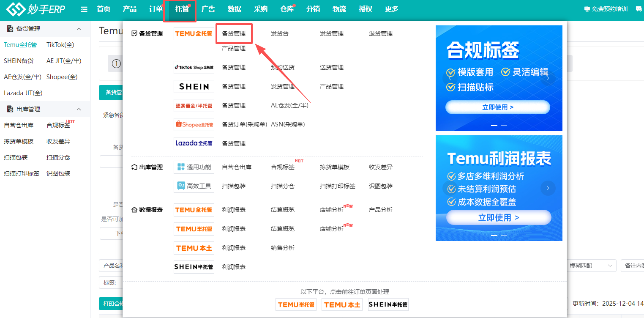Viewport: 644px width, 318px height.
Task: Open 自营仓出库 in the 通用功能 row
Action: pyautogui.click(x=237, y=167)
